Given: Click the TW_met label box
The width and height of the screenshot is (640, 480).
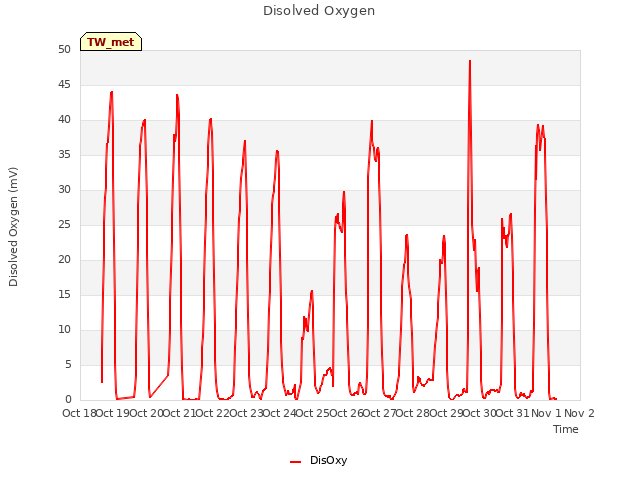Looking at the screenshot, I should [111, 42].
